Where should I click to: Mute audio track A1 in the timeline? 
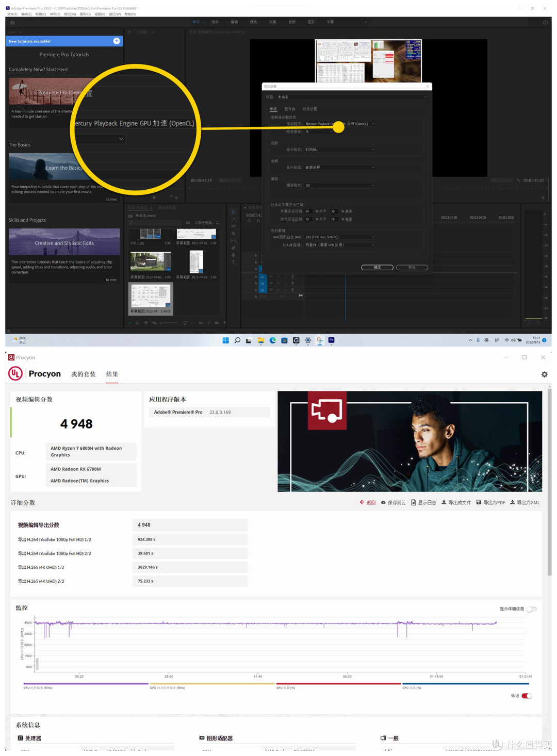point(278,277)
